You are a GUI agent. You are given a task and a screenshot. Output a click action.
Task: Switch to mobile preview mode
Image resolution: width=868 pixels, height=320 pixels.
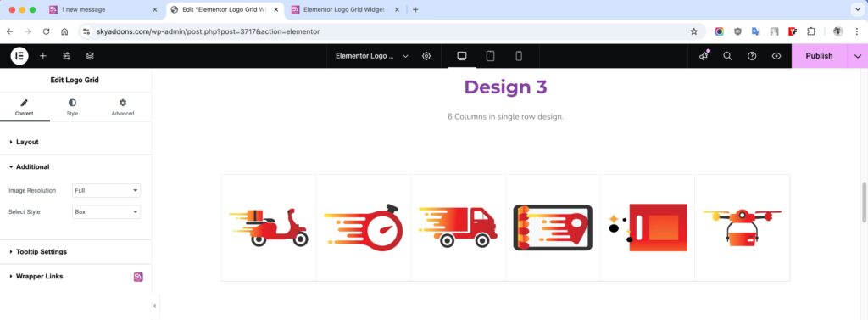tap(519, 56)
